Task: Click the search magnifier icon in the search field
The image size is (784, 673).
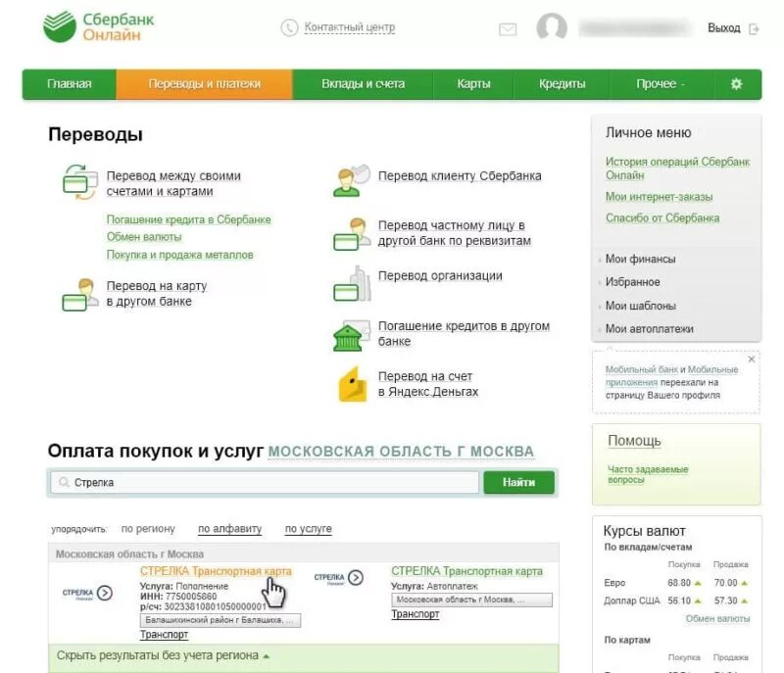Action: [x=64, y=482]
